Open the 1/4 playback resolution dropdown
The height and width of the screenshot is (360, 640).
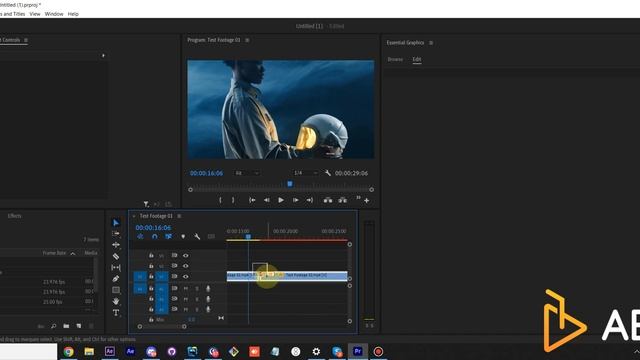(305, 173)
